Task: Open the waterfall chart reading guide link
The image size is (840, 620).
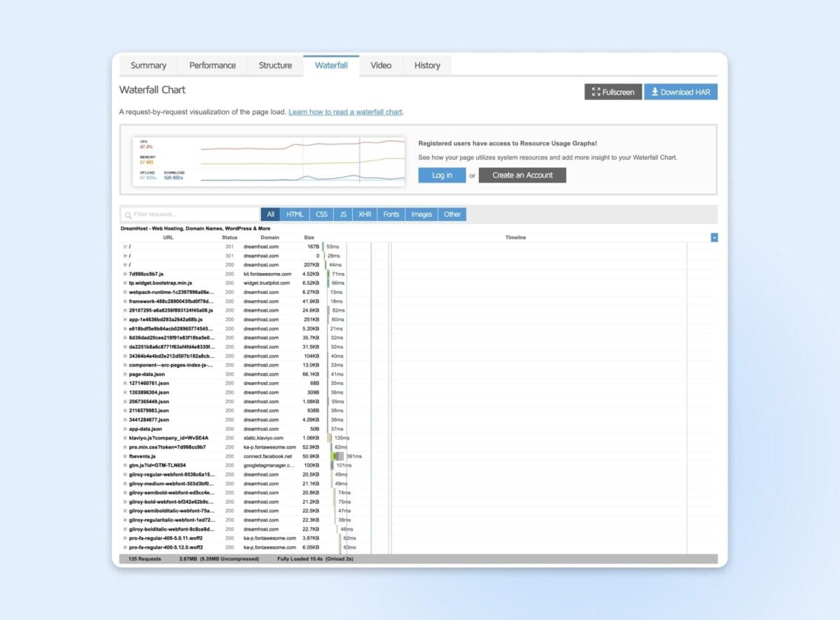Action: (345, 111)
